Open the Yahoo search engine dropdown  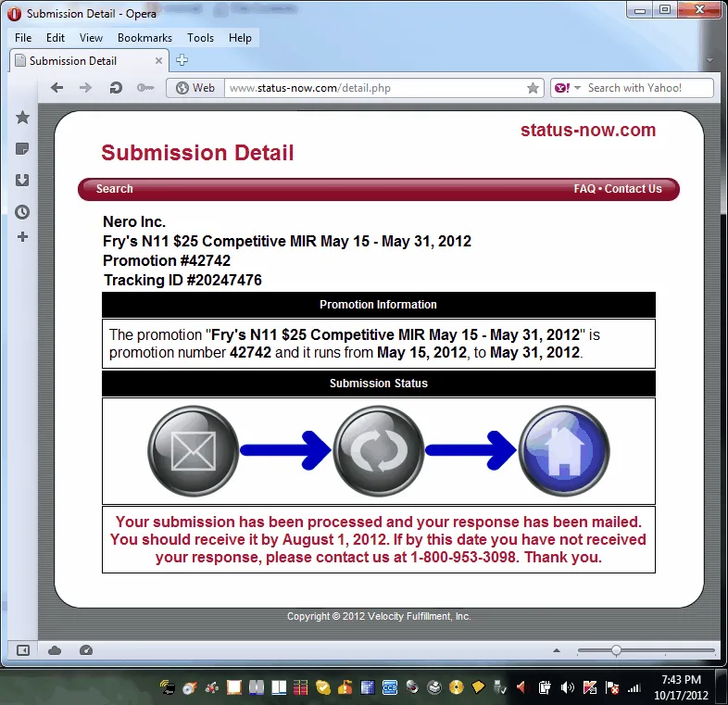coord(578,88)
